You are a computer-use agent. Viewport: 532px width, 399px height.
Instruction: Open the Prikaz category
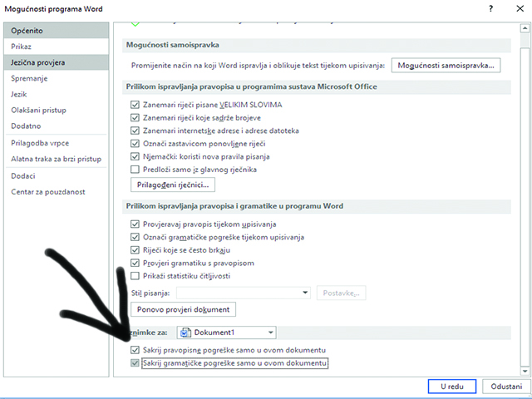tap(57, 47)
